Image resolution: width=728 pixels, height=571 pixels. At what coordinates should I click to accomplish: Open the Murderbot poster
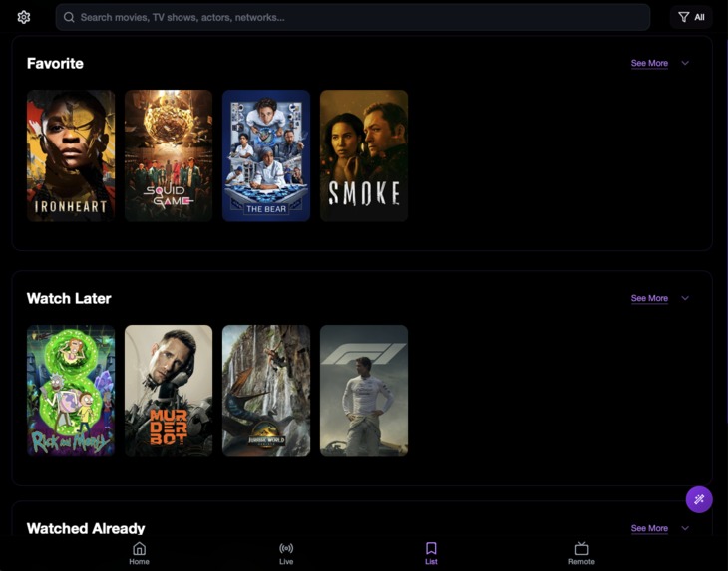169,391
